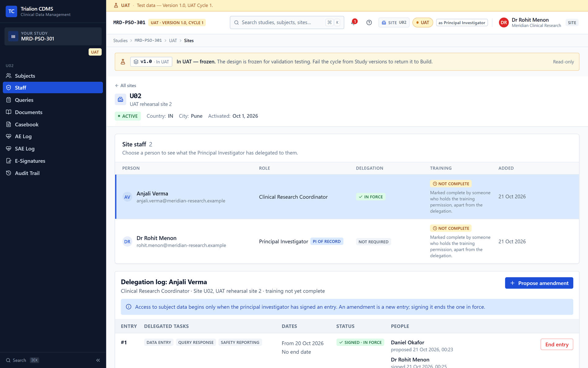This screenshot has height=368, width=588.
Task: Click End entry button
Action: (x=557, y=344)
